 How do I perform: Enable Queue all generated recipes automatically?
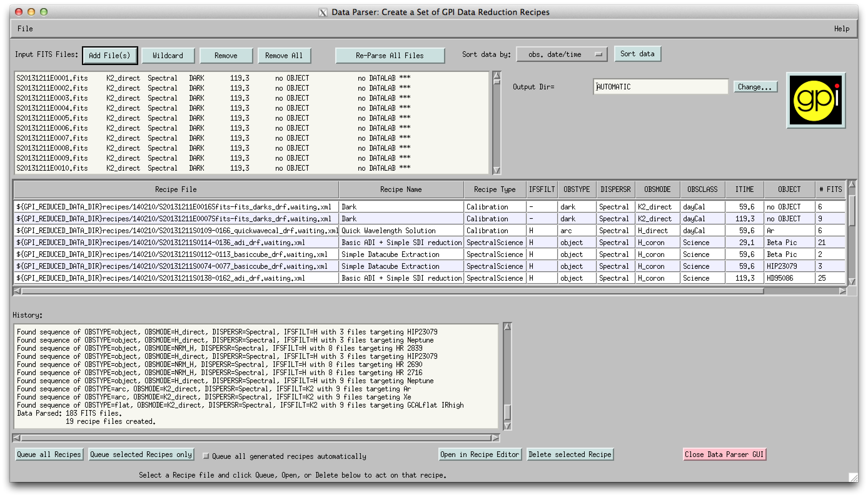[206, 456]
